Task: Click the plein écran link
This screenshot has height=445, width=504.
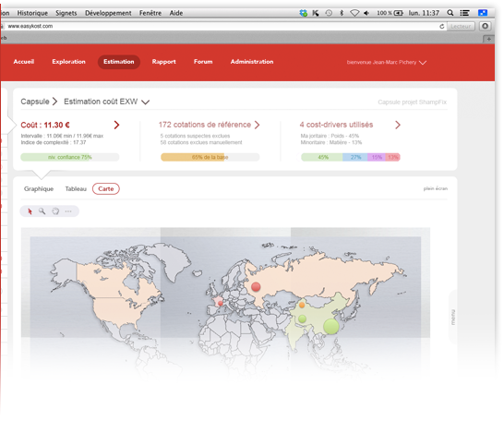Action: click(435, 188)
